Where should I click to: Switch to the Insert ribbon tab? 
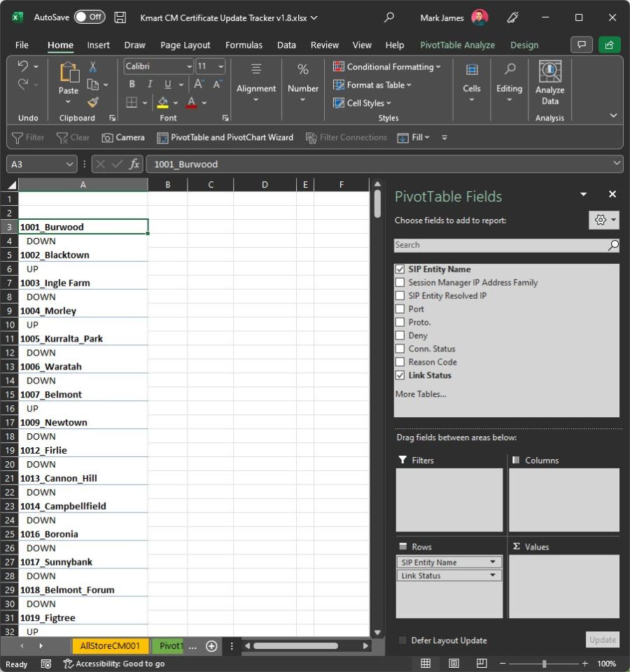pyautogui.click(x=98, y=45)
